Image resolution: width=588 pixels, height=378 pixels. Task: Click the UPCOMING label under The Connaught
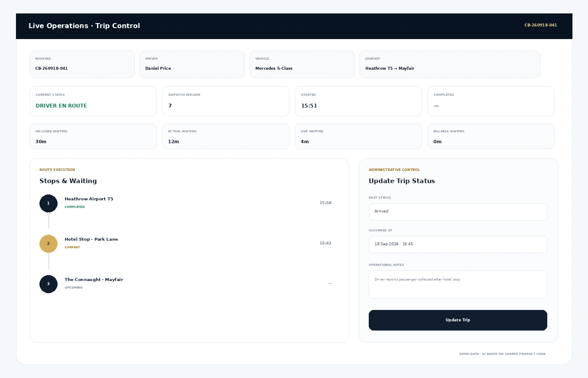tap(73, 288)
